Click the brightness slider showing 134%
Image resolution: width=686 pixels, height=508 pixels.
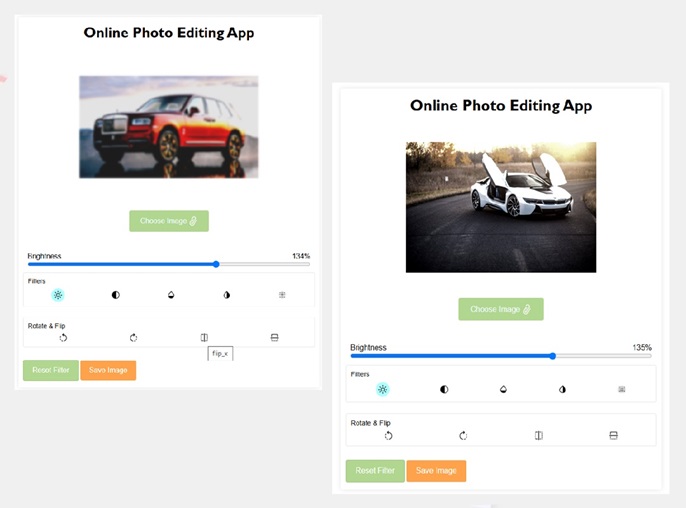pos(168,264)
